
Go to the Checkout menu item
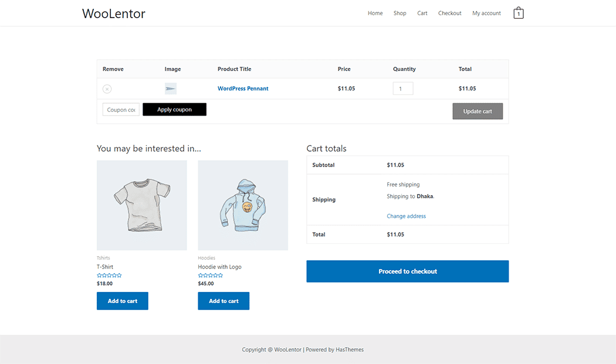pyautogui.click(x=449, y=13)
